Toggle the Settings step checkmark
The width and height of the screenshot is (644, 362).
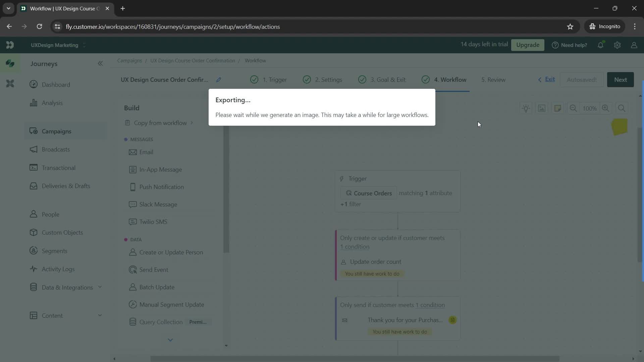(307, 79)
